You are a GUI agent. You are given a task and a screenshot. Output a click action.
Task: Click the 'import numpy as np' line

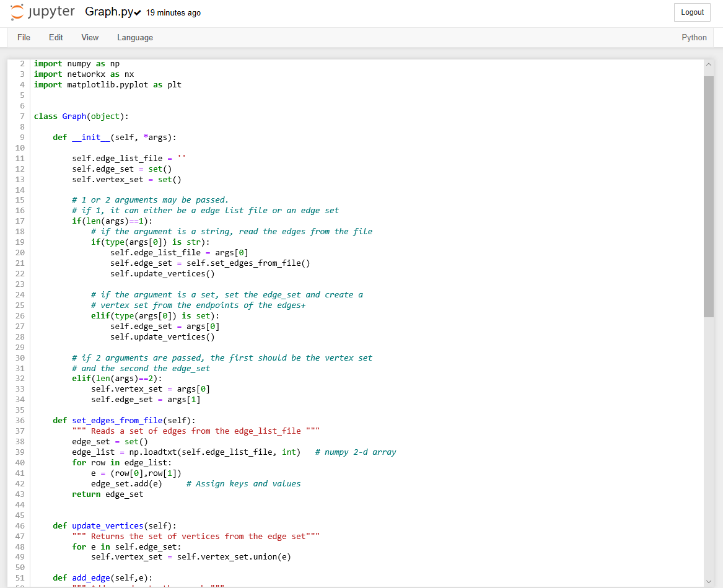[x=77, y=64]
